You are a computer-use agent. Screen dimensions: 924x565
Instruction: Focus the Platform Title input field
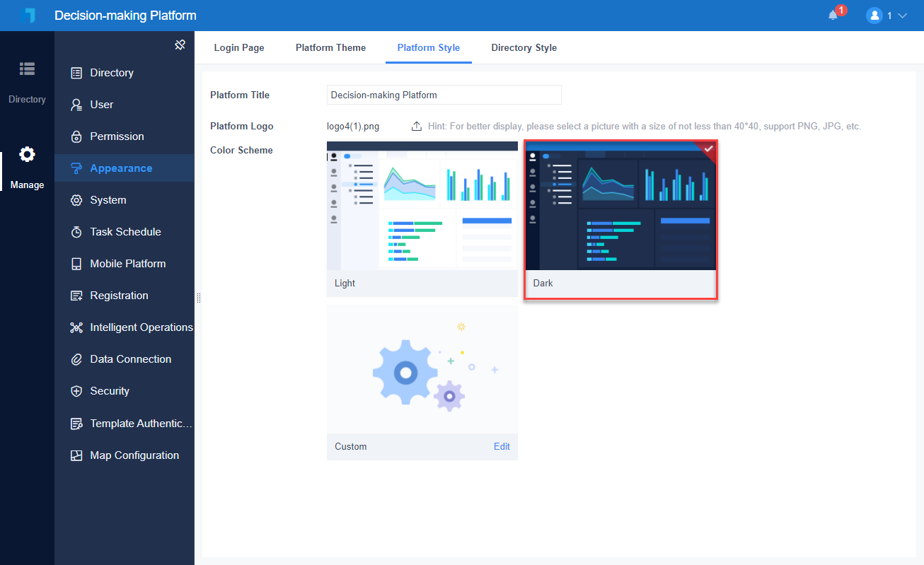(x=444, y=95)
